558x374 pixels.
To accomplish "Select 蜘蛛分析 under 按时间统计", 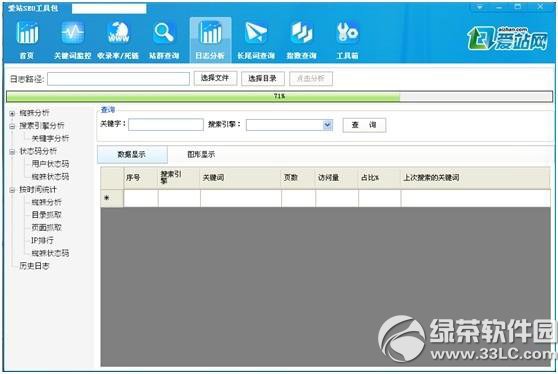I will pos(47,202).
